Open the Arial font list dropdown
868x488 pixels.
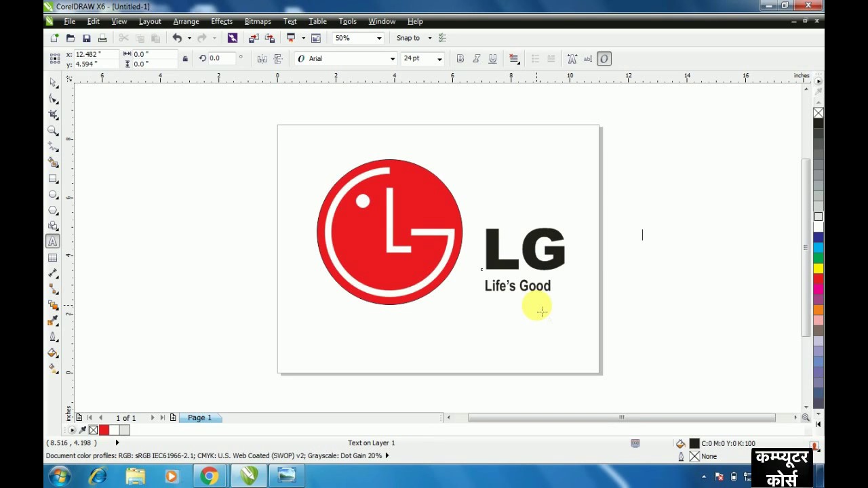(x=392, y=59)
